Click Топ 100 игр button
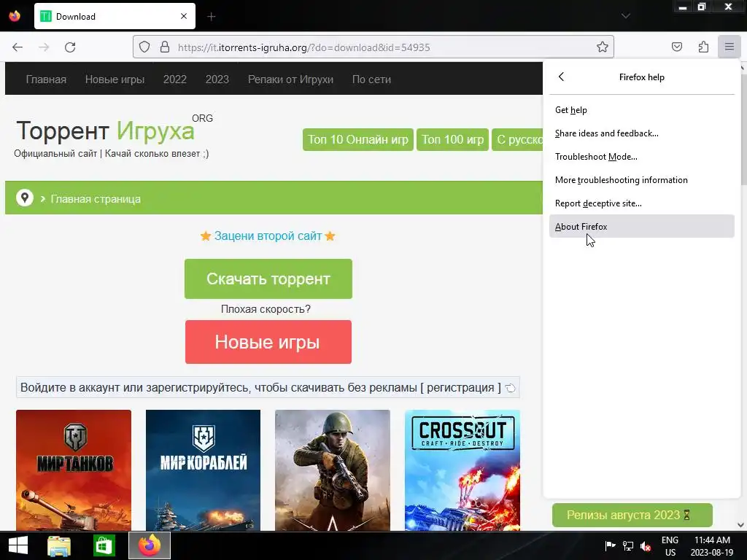747x560 pixels. point(452,139)
